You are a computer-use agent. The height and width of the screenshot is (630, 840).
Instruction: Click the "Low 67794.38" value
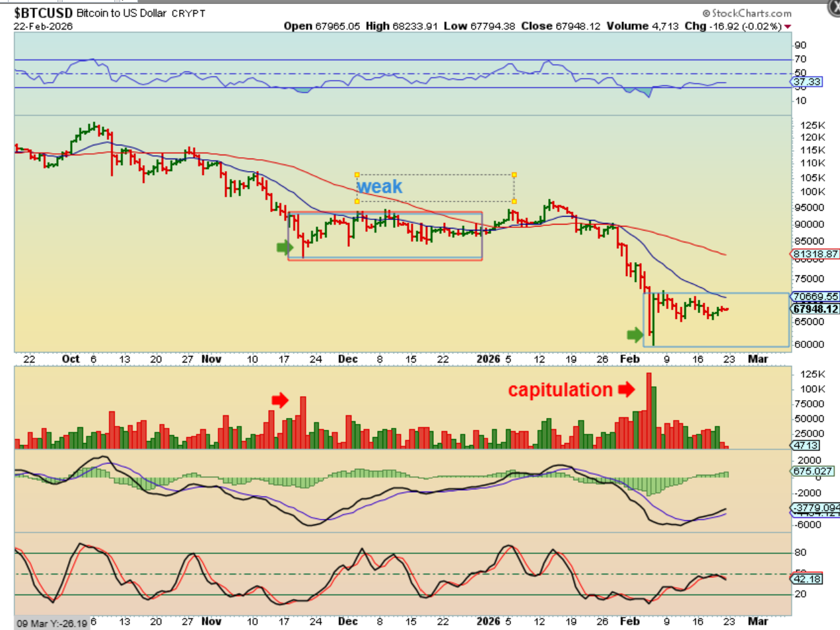[479, 26]
